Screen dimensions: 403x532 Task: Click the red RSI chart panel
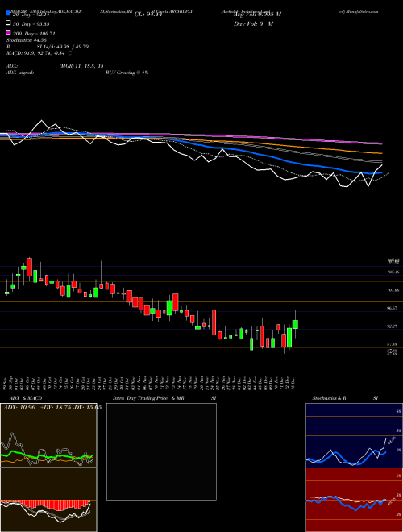(x=354, y=500)
